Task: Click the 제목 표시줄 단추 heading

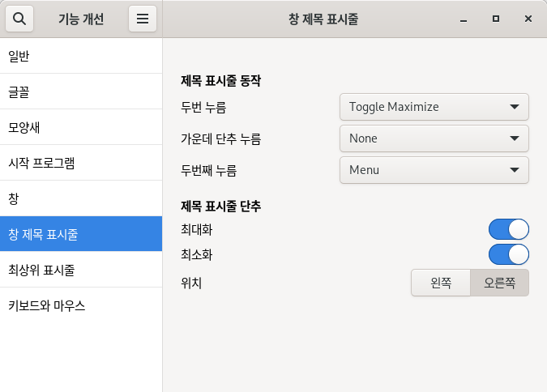Action: 220,207
